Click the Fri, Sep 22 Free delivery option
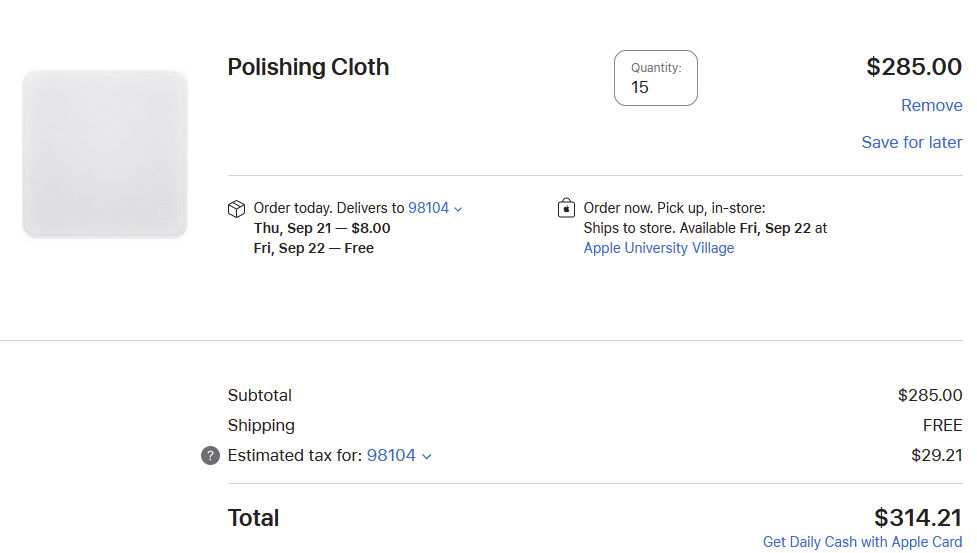Image resolution: width=977 pixels, height=553 pixels. 314,248
